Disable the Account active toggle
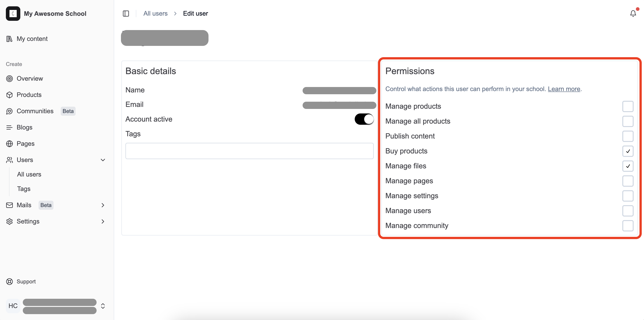This screenshot has width=644, height=320. 364,119
